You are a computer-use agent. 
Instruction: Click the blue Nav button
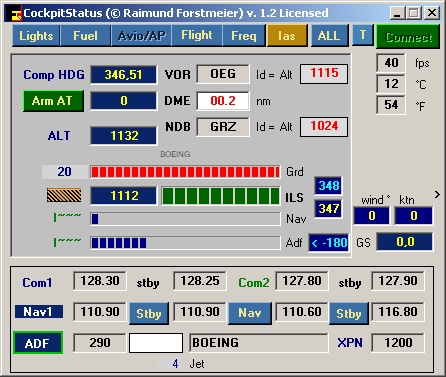(250, 313)
